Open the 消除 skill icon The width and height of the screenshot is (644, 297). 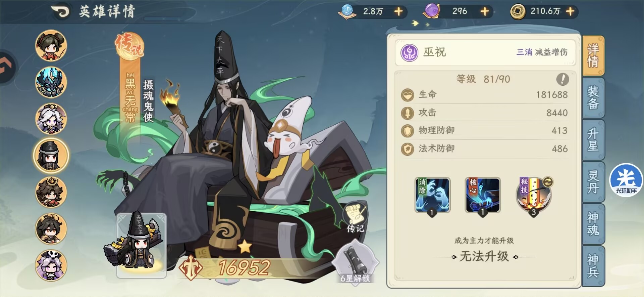pyautogui.click(x=432, y=195)
